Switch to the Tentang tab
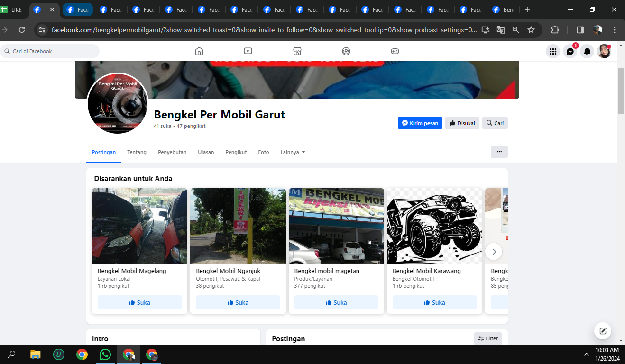 137,152
